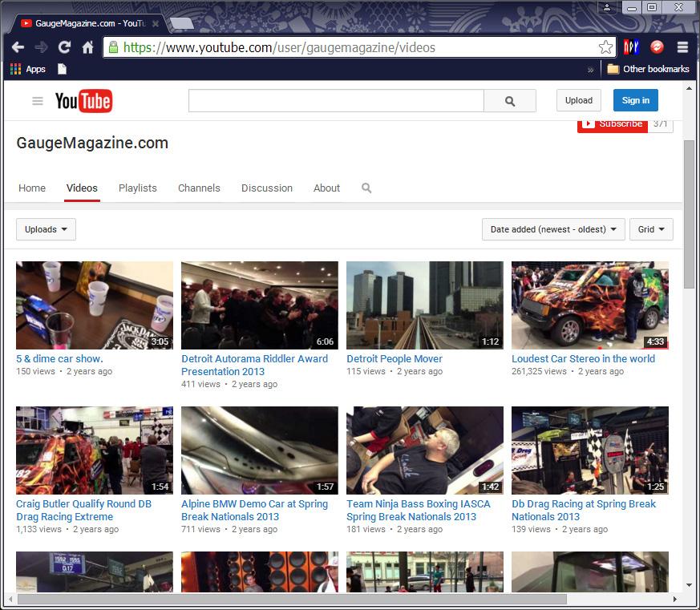Open Loudest Car Stereo in the world link

tap(583, 359)
